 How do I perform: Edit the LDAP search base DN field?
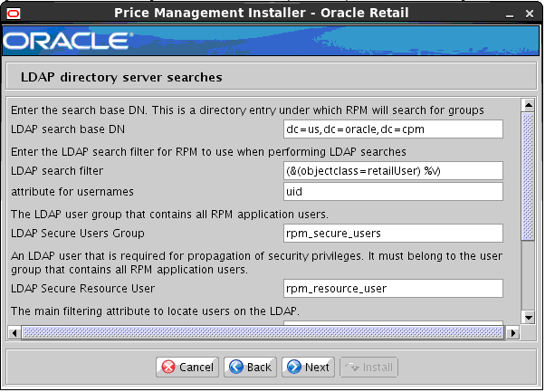pyautogui.click(x=393, y=129)
